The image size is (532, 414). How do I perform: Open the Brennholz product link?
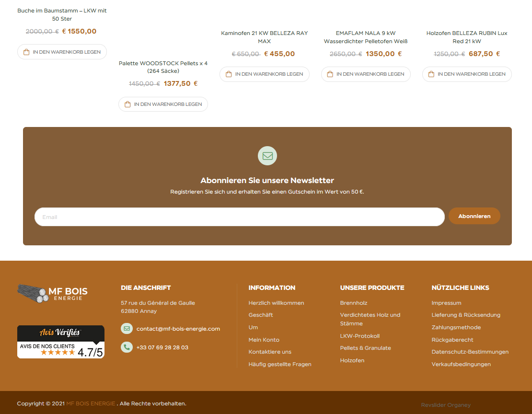tap(353, 303)
